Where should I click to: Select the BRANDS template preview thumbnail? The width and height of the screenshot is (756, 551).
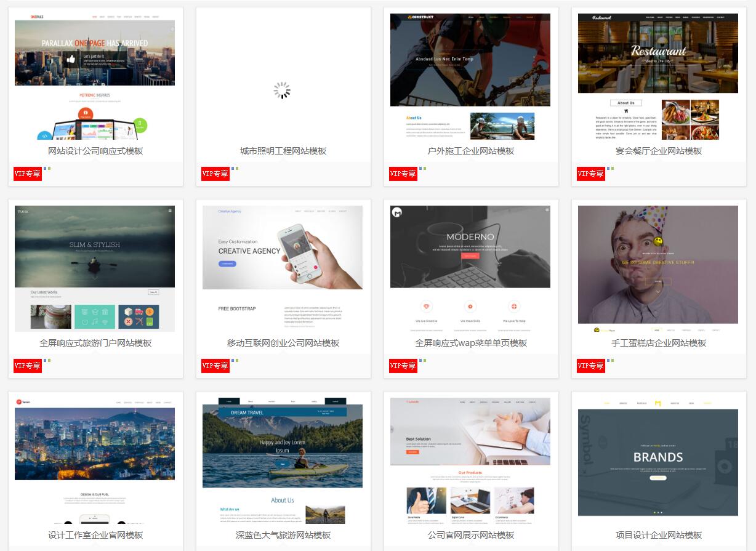pyautogui.click(x=657, y=460)
